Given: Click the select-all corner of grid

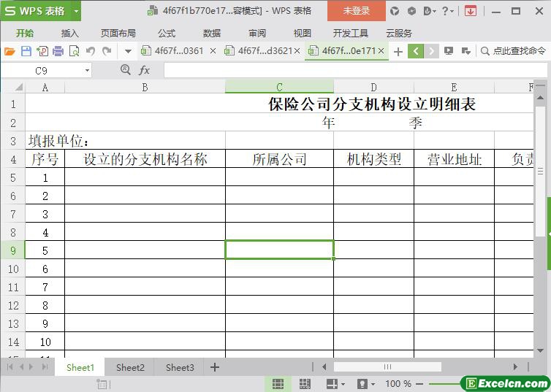Looking at the screenshot, I should [x=18, y=87].
